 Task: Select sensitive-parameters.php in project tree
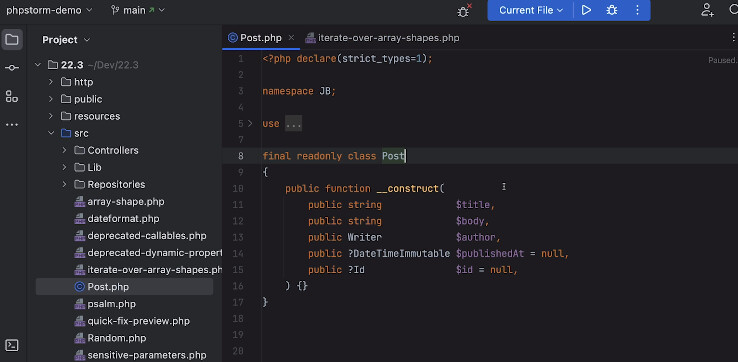pos(147,355)
